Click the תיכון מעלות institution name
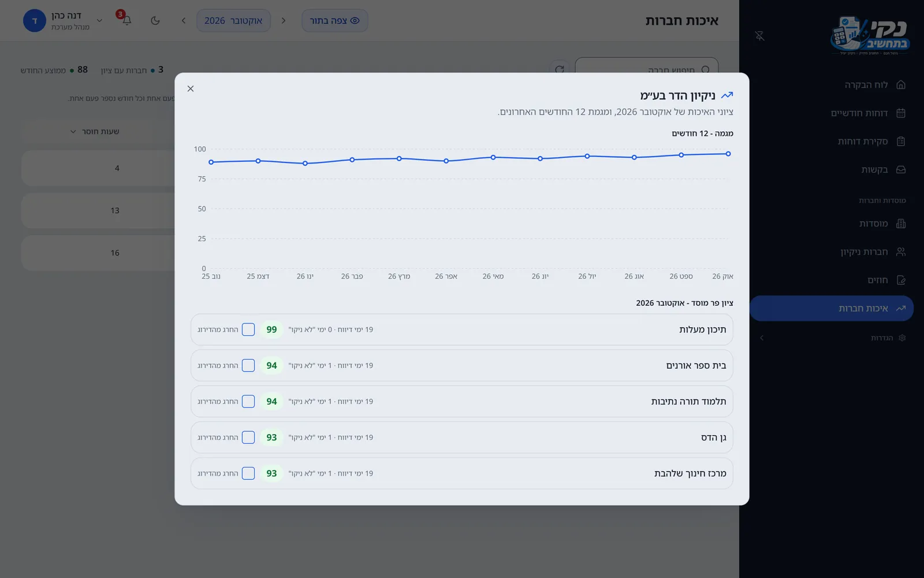The height and width of the screenshot is (578, 924). 703,329
